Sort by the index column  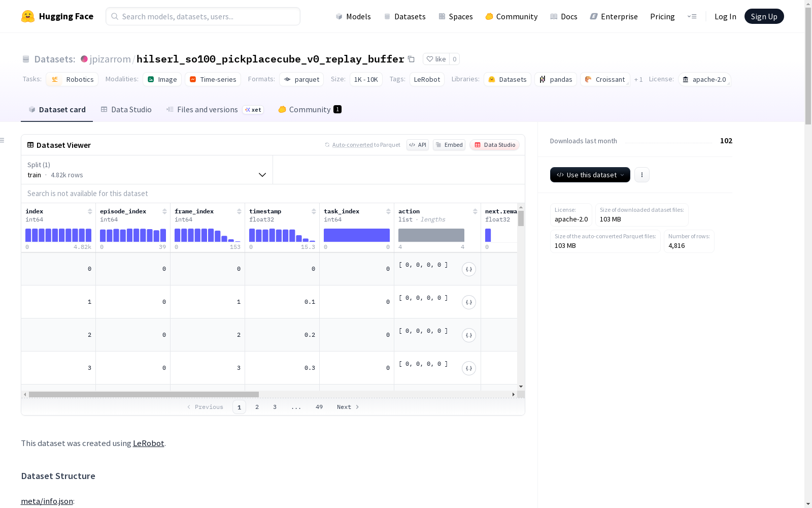click(x=90, y=211)
